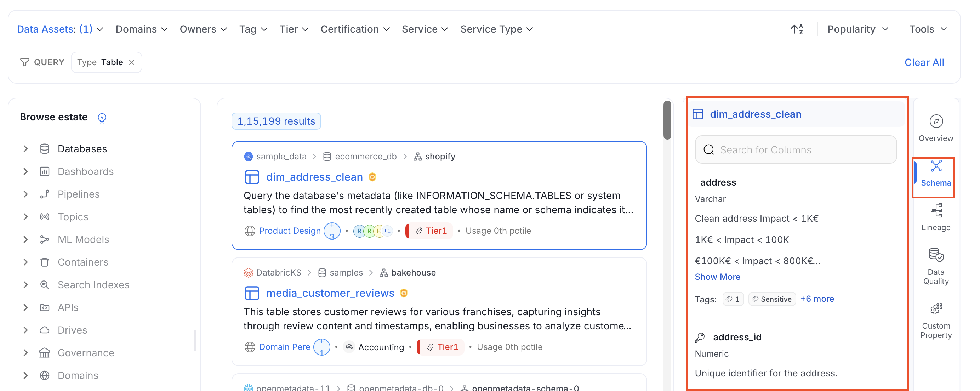Click the certification badge next to dim_address_clean
Screen dimensions: 980x391
click(x=372, y=177)
